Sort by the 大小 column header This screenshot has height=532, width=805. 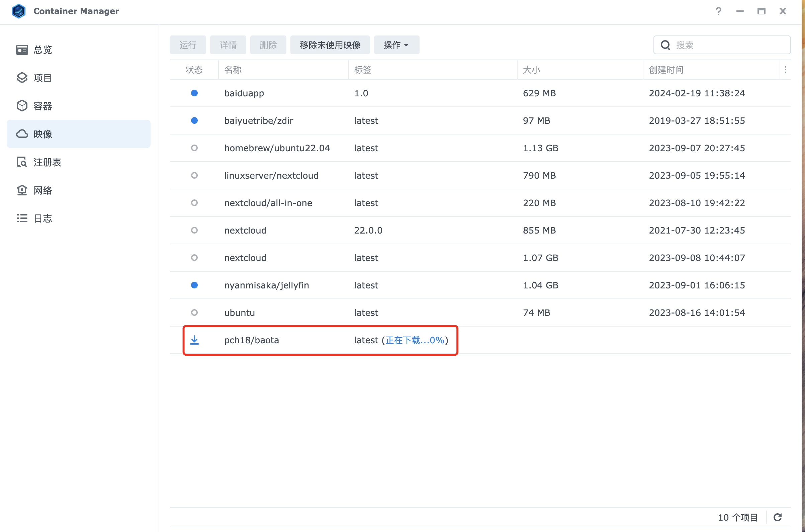pos(580,70)
